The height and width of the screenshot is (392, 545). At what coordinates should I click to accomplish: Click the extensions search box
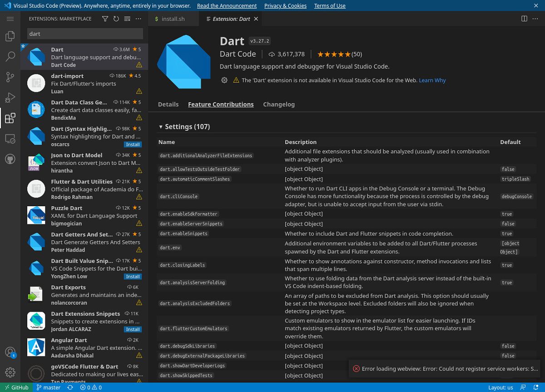[x=85, y=34]
